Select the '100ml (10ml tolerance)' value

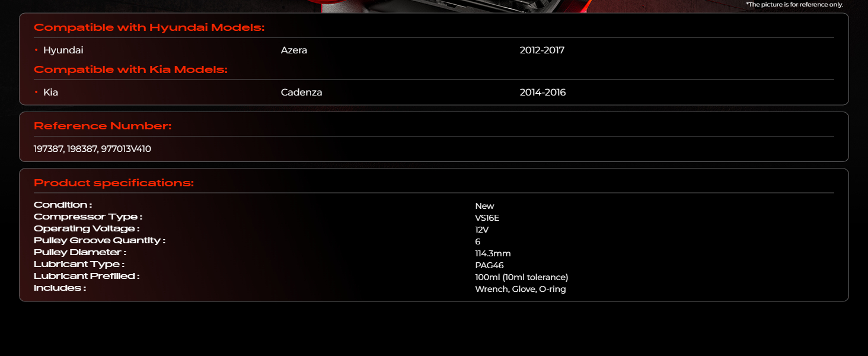pos(522,277)
